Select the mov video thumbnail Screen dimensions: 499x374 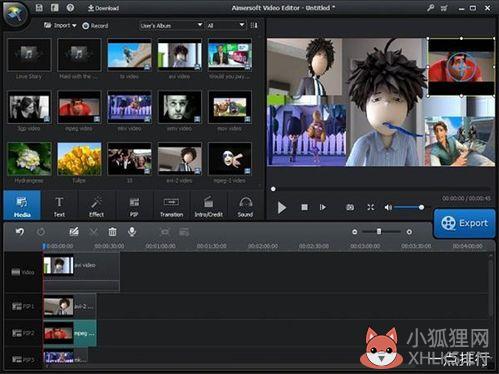[230, 107]
